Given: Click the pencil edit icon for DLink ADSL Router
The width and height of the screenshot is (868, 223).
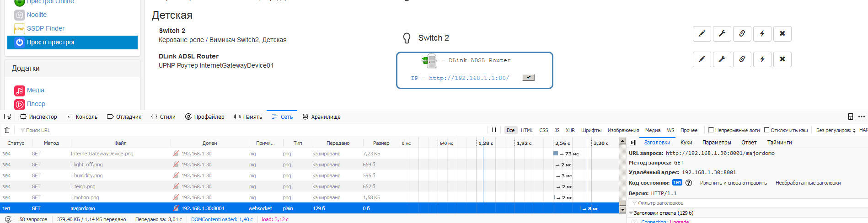Looking at the screenshot, I should [702, 59].
